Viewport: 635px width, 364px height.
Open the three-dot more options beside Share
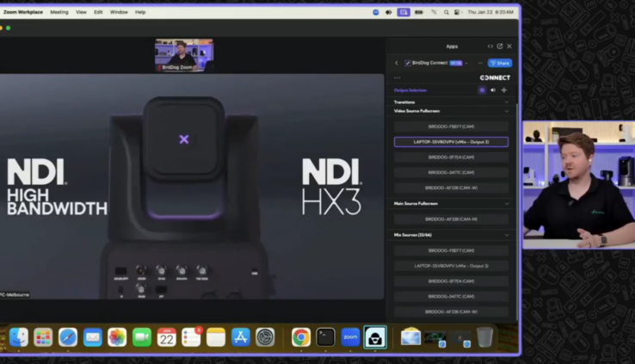[x=480, y=63]
